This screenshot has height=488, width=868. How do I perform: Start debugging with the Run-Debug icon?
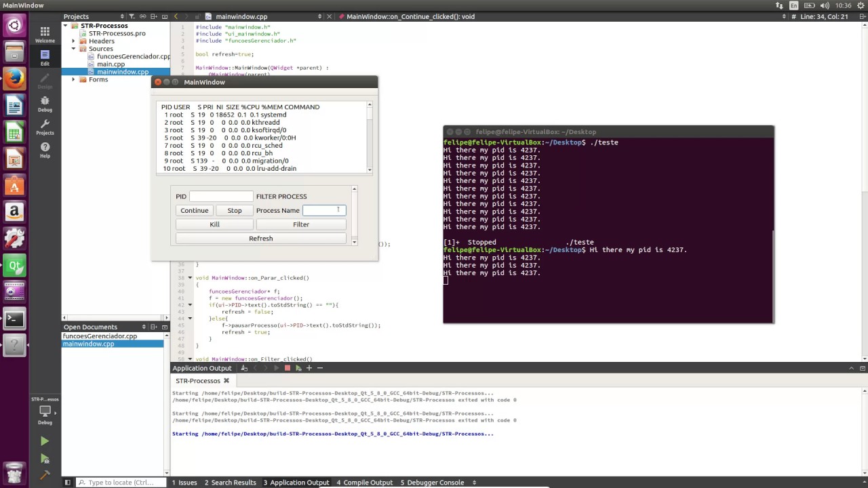(x=45, y=459)
